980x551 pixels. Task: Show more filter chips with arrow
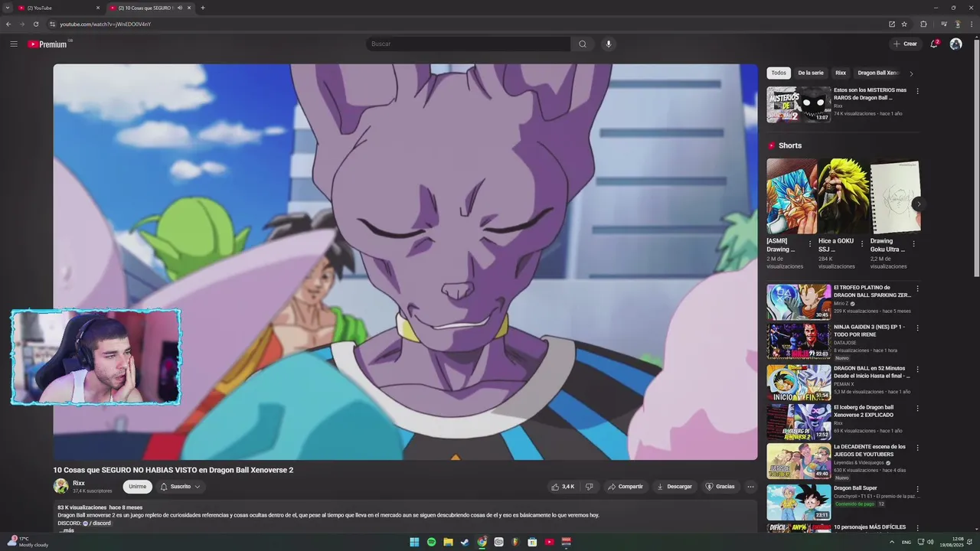911,73
